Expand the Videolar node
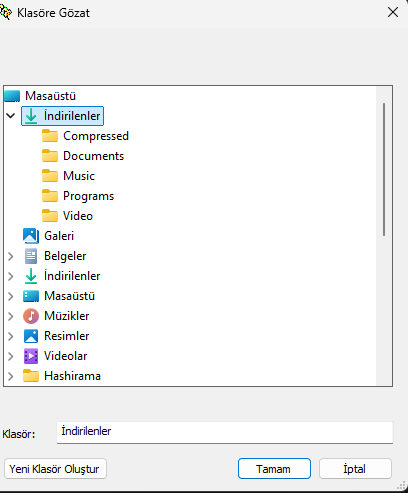 (x=11, y=356)
